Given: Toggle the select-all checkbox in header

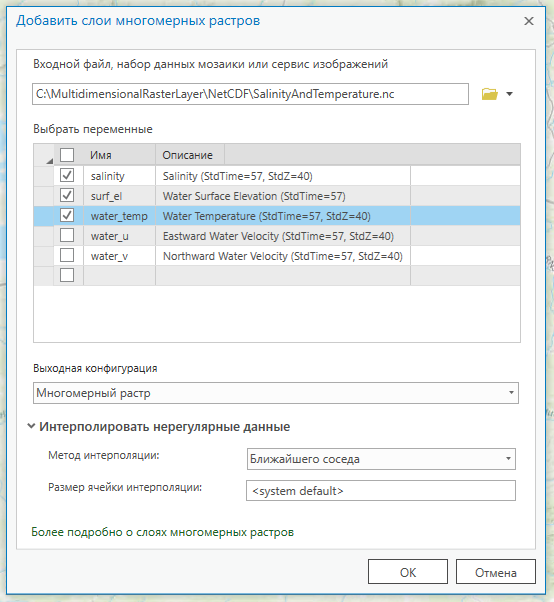Looking at the screenshot, I should click(x=67, y=155).
